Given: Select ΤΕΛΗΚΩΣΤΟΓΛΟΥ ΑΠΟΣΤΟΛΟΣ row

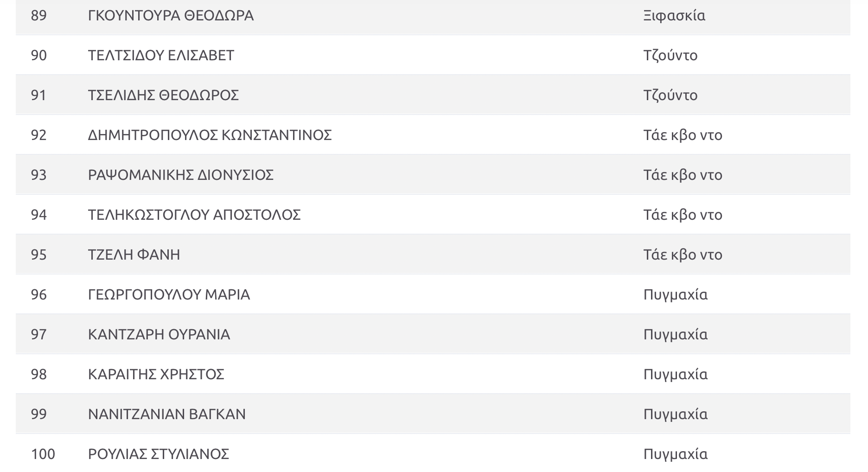Looking at the screenshot, I should point(433,215).
